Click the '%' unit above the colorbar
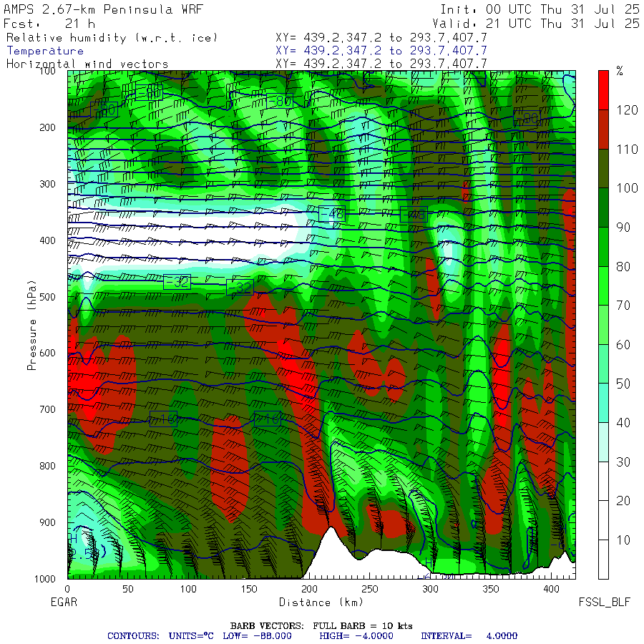This screenshot has height=644, width=644. tap(620, 72)
